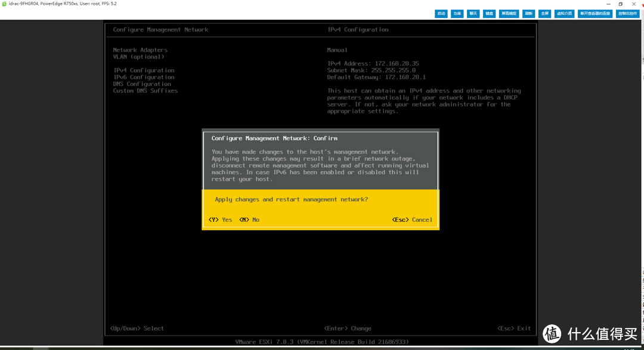Choose <Esc> Cancel in the confirm dialog
644x350 pixels.
pyautogui.click(x=412, y=220)
